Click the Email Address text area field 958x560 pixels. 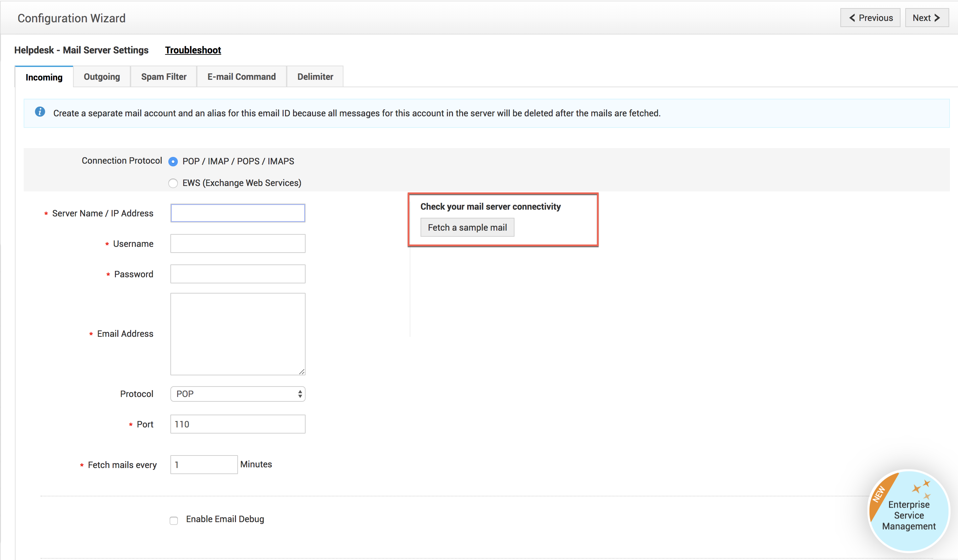238,333
